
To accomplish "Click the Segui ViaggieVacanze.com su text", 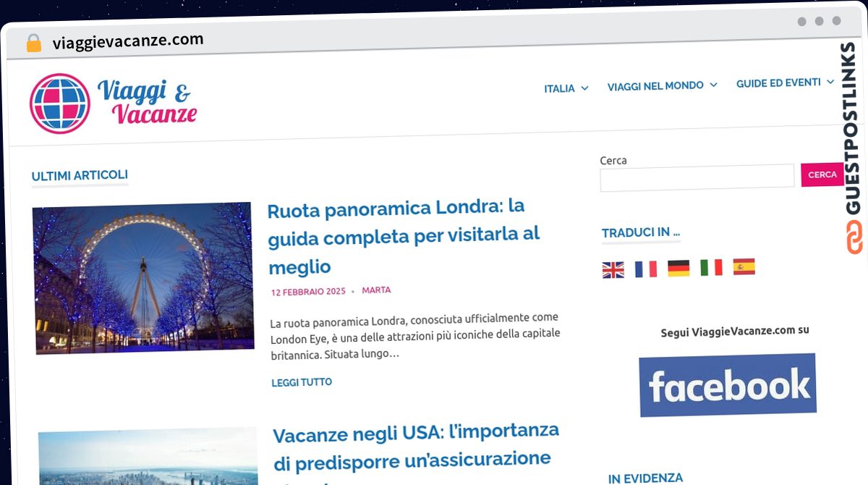I will coord(735,332).
